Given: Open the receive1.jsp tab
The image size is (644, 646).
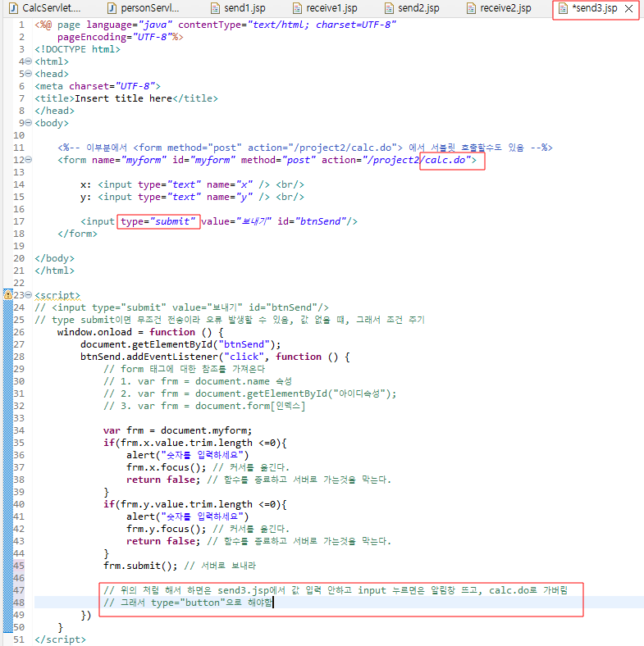Looking at the screenshot, I should pos(326,8).
